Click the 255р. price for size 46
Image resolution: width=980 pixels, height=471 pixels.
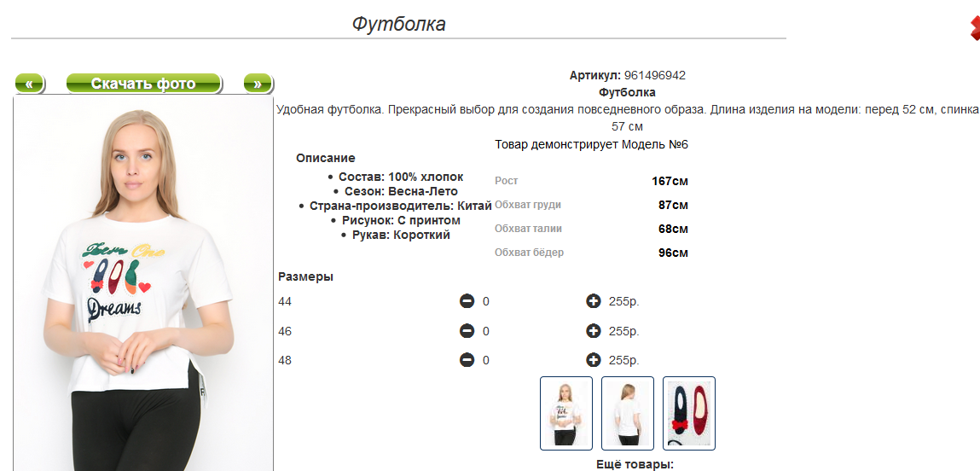click(623, 332)
